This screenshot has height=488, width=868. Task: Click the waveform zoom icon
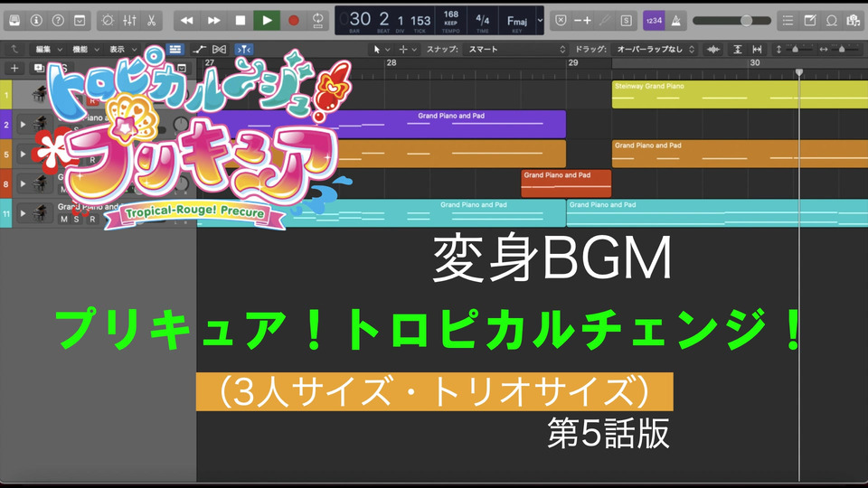click(713, 49)
